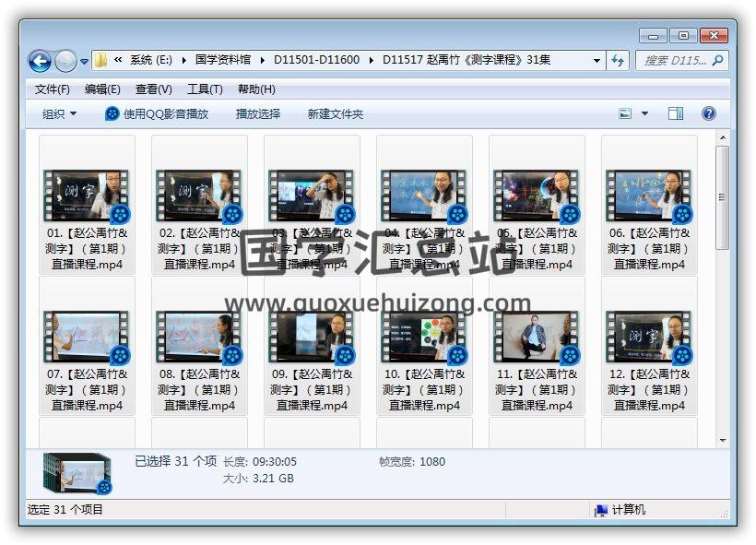Click the refresh button beside address bar
Viewport: 756px width, 545px height.
pos(619,61)
